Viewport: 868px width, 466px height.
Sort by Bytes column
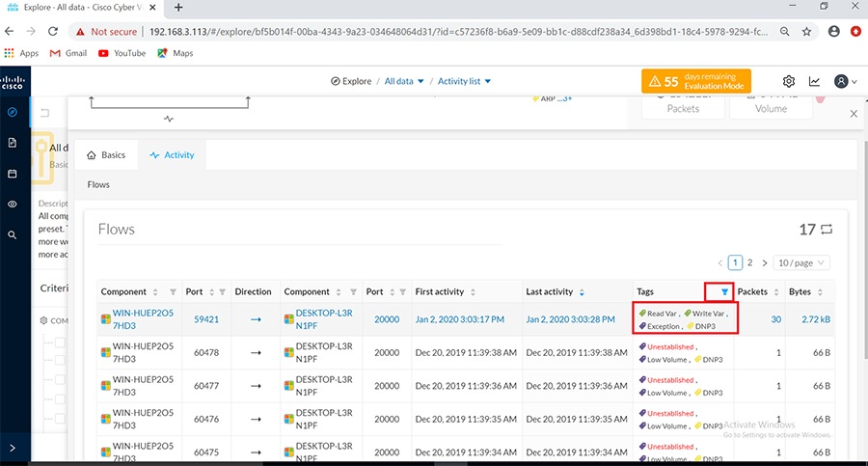pos(820,292)
